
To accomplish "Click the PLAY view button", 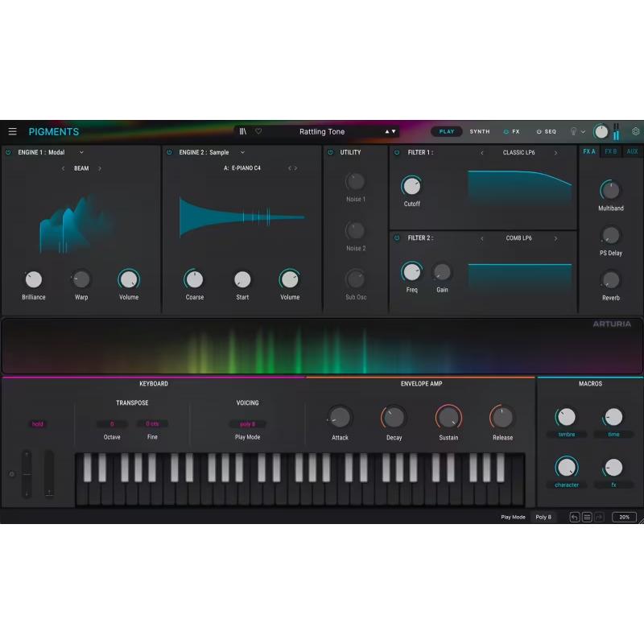I will pos(447,131).
